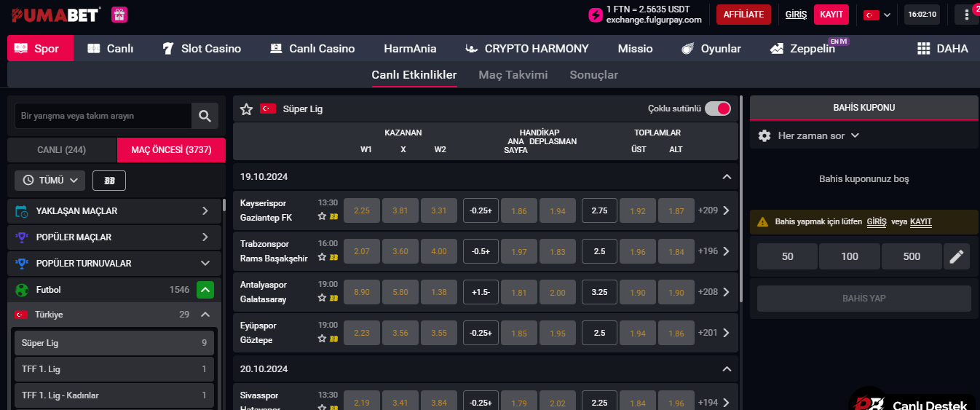Click the AFFILIATE button
The height and width of the screenshot is (410, 980).
click(x=743, y=15)
